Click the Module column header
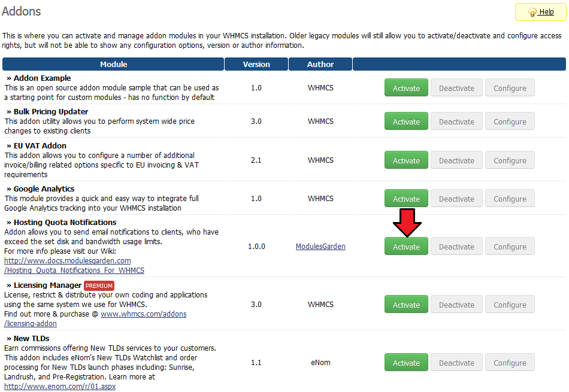Screen dimensions: 569x392 (x=113, y=64)
